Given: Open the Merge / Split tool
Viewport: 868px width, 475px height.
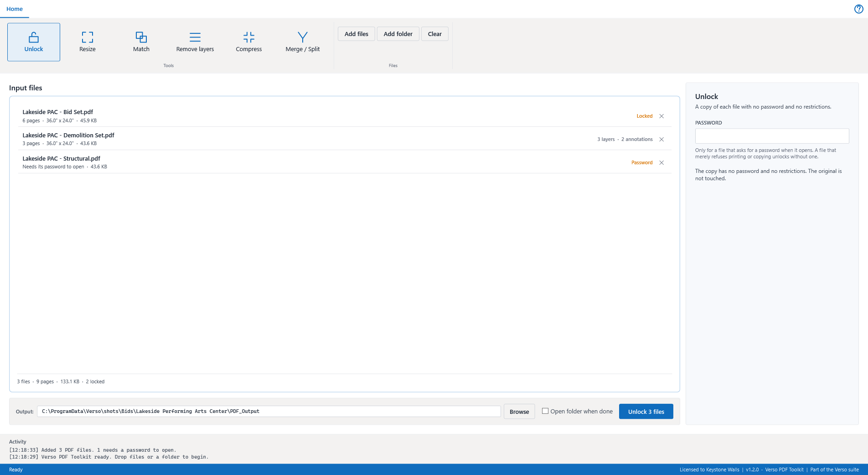Looking at the screenshot, I should tap(303, 42).
